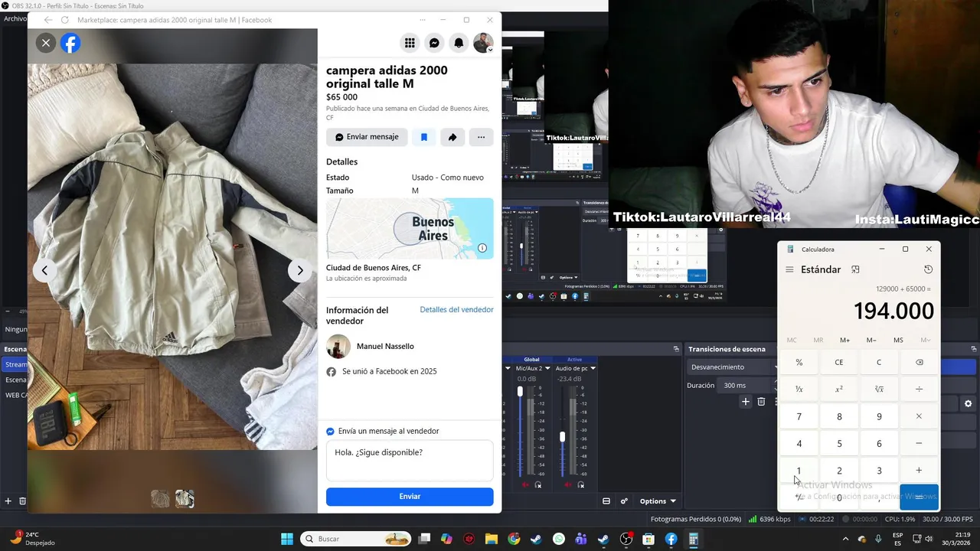Open the calculator history
The image size is (980, 551).
tap(928, 269)
